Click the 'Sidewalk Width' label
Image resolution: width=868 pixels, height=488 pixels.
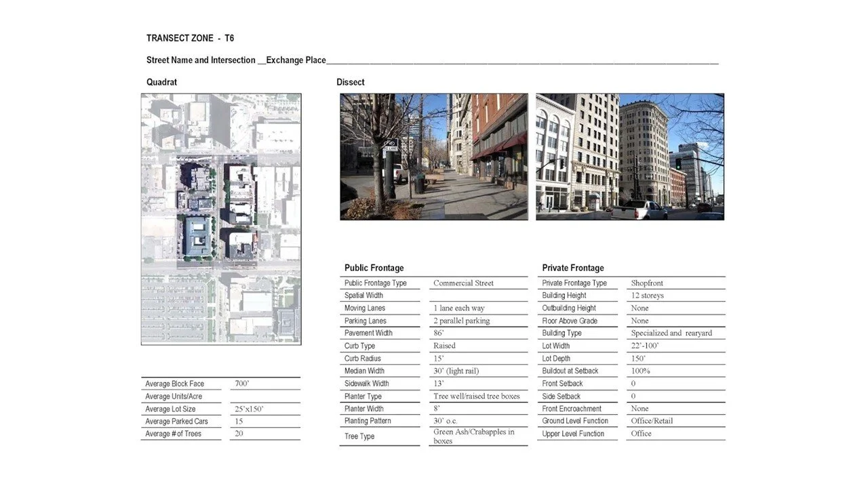[x=367, y=384]
